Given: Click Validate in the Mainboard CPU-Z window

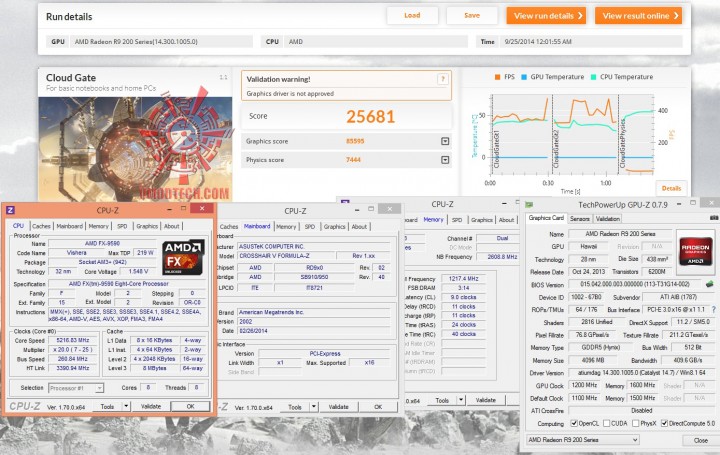Looking at the screenshot, I should point(338,407).
